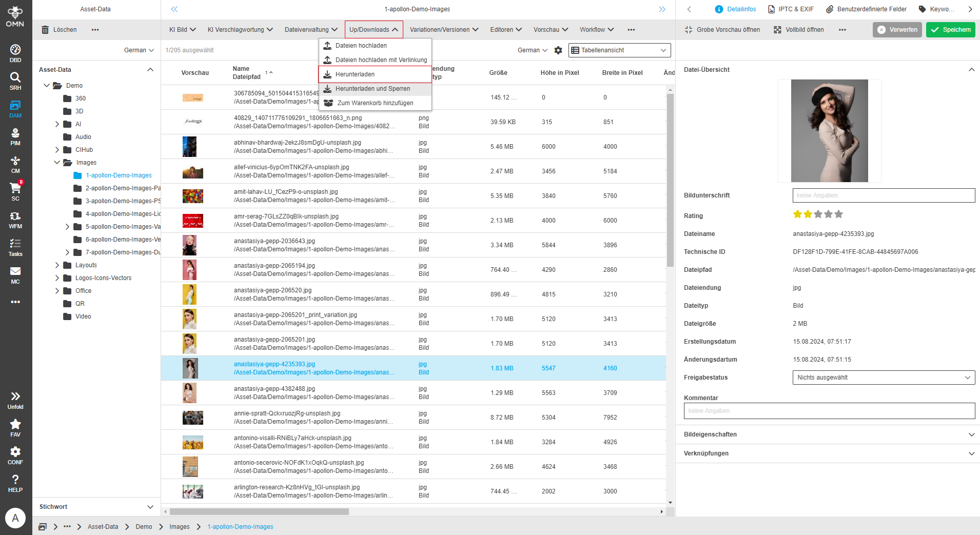Open the Freigabestatus dropdown

click(883, 378)
